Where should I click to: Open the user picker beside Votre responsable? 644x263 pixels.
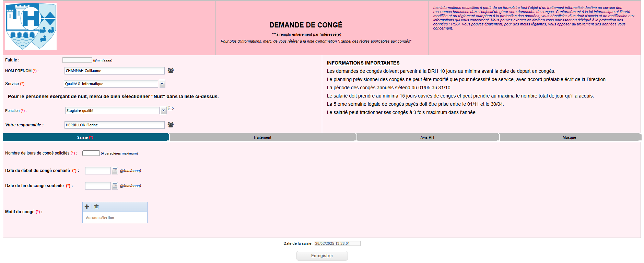click(171, 125)
